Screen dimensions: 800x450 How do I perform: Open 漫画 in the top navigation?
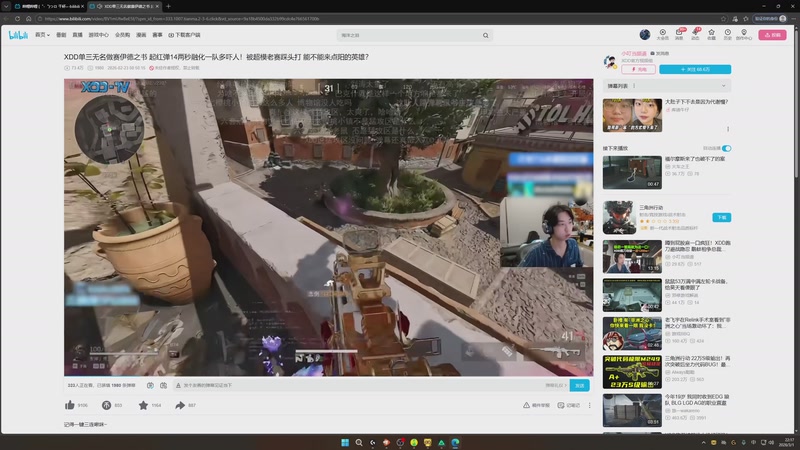click(141, 35)
